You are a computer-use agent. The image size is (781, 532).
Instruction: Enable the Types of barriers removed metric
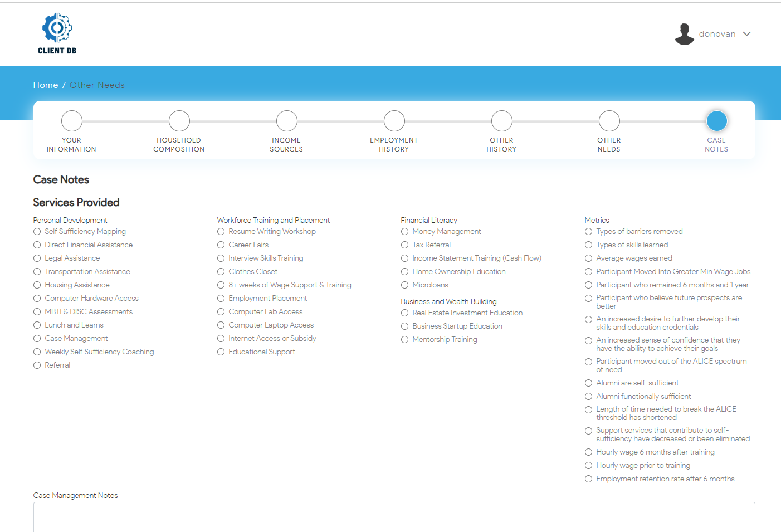(589, 232)
